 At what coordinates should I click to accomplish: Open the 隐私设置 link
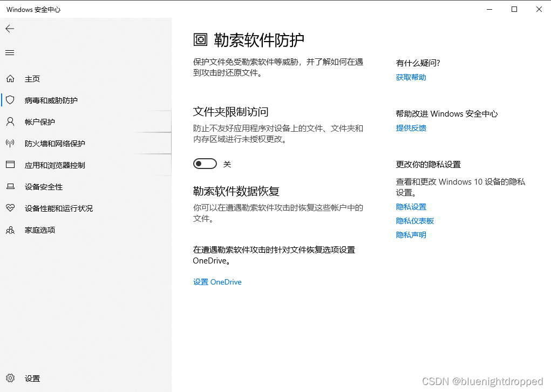click(x=411, y=207)
